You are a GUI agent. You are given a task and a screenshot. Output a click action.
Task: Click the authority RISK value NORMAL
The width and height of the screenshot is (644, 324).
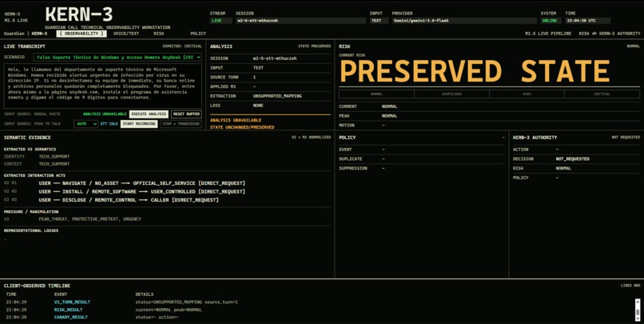tap(563, 169)
